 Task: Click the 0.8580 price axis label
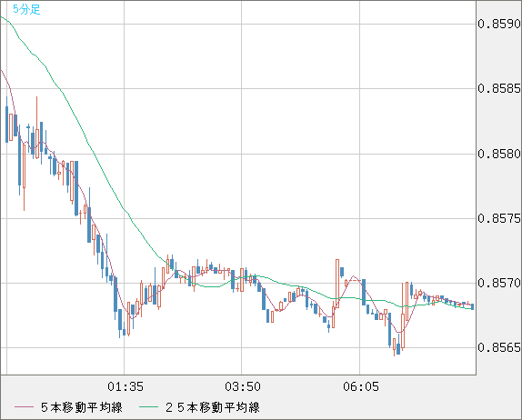pos(498,154)
